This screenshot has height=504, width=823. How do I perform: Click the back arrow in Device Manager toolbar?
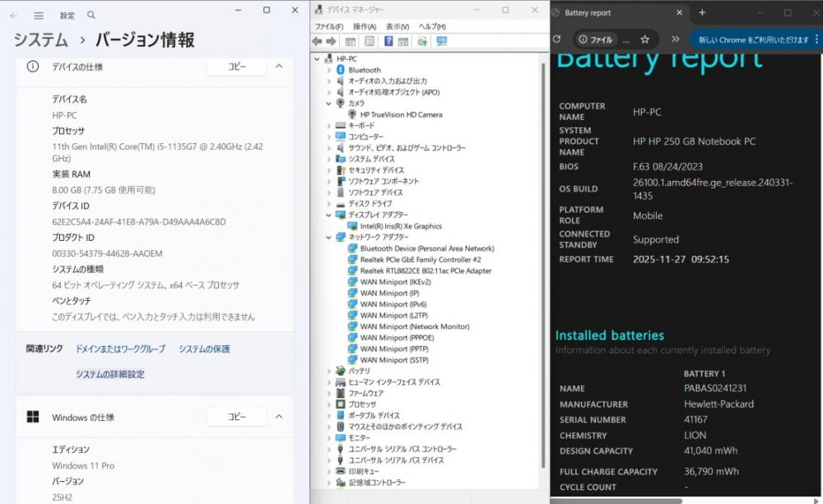click(317, 41)
